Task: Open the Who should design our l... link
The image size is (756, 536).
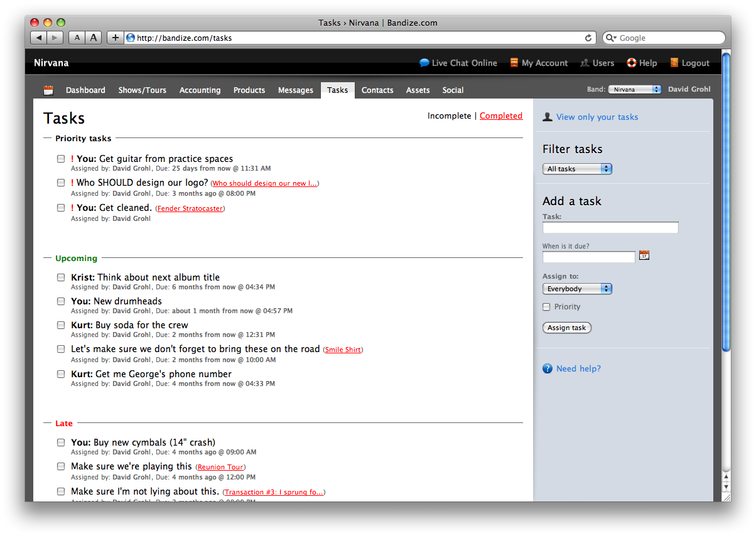Action: [264, 183]
